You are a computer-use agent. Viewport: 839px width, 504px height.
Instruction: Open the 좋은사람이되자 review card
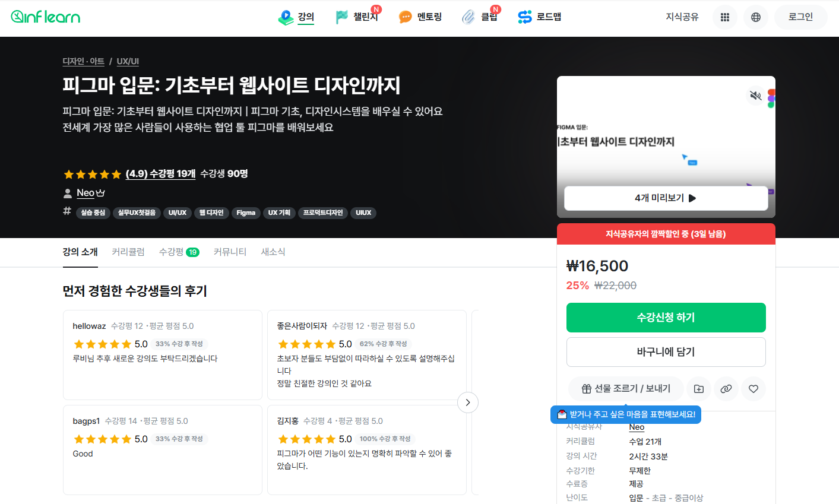click(x=367, y=355)
